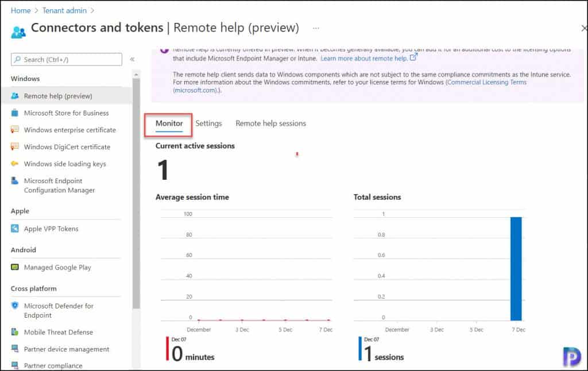The height and width of the screenshot is (371, 588).
Task: Click the Microsoft Store for Business icon
Action: [x=14, y=113]
